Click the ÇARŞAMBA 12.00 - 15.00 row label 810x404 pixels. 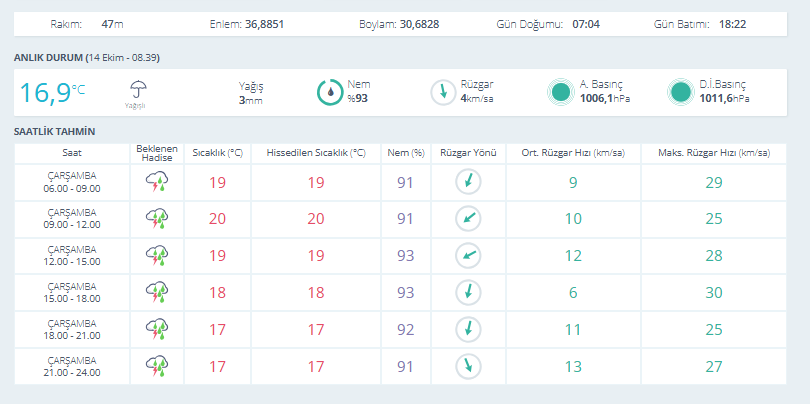[x=72, y=256]
